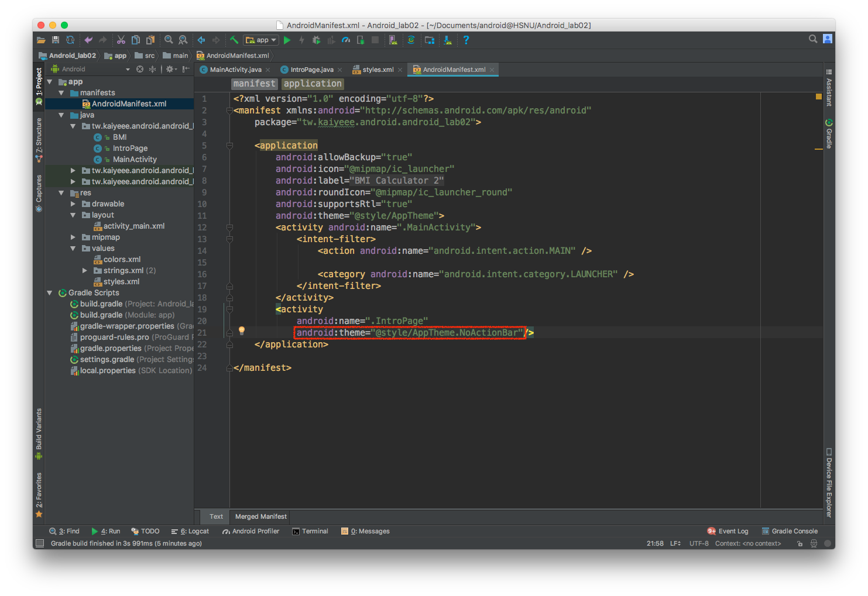This screenshot has height=596, width=868.
Task: Click Attach debugger to Android process icon
Action: click(361, 40)
